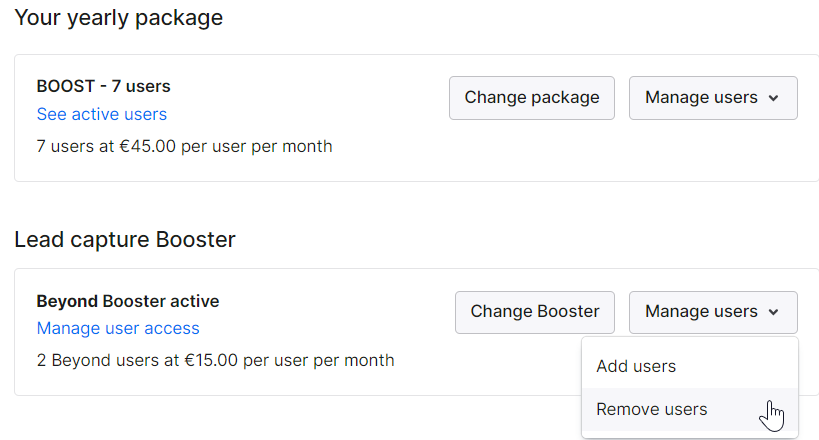This screenshot has height=440, width=819.
Task: Open Manage users dropdown for BOOST package
Action: coord(713,98)
